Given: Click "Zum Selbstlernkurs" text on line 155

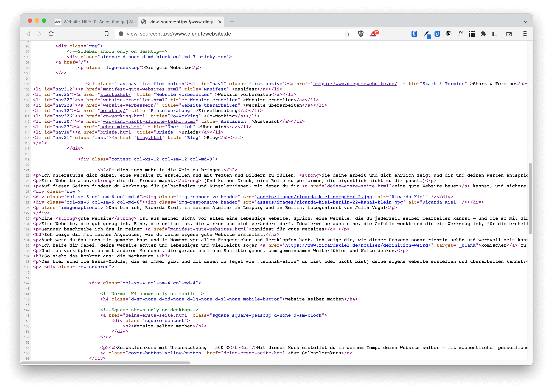Looking at the screenshot, I should click(x=316, y=353).
